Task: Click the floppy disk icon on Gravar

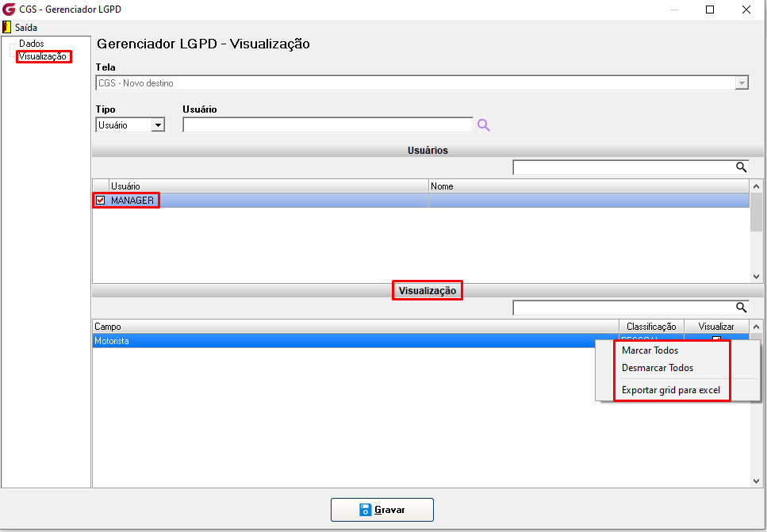Action: 366,510
